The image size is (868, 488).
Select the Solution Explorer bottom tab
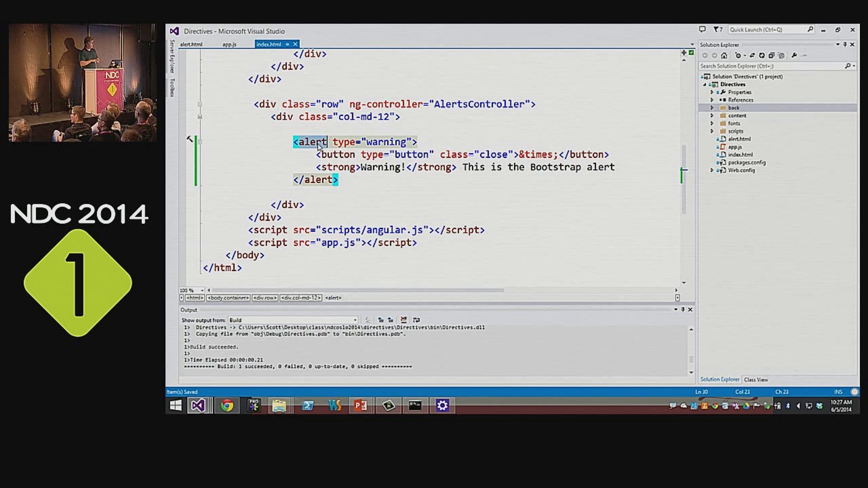tap(720, 380)
